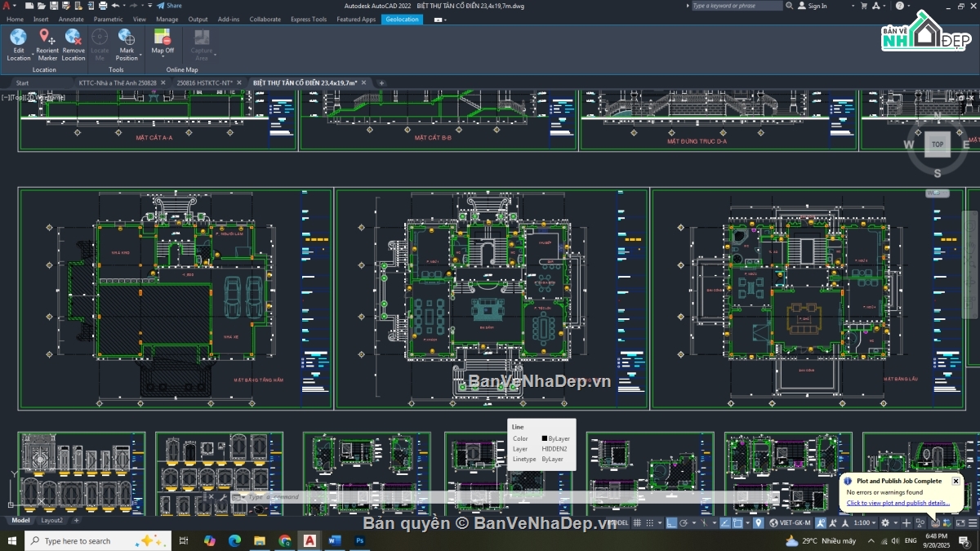
Task: Click the TOP face of the ViewCube
Action: [x=937, y=144]
